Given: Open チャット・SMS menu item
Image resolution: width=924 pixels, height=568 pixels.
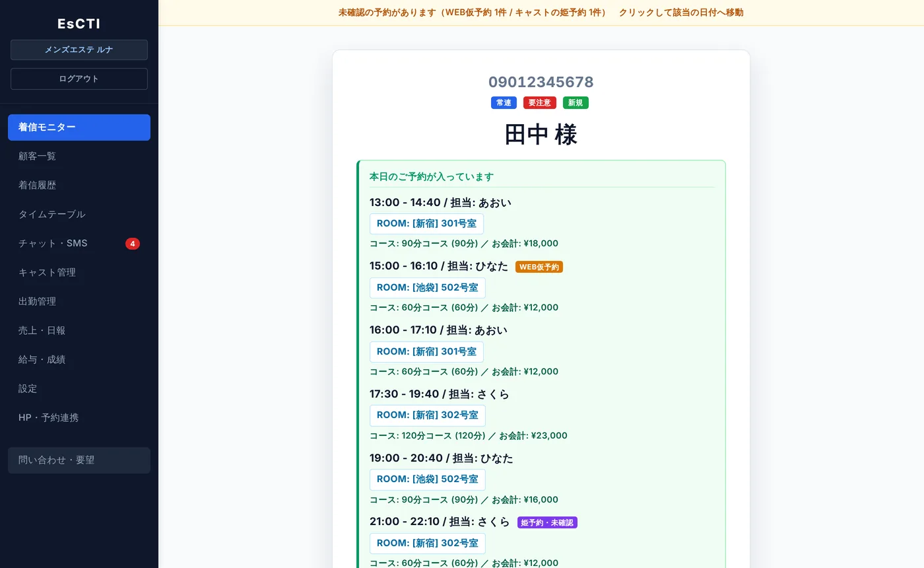Looking at the screenshot, I should coord(79,244).
